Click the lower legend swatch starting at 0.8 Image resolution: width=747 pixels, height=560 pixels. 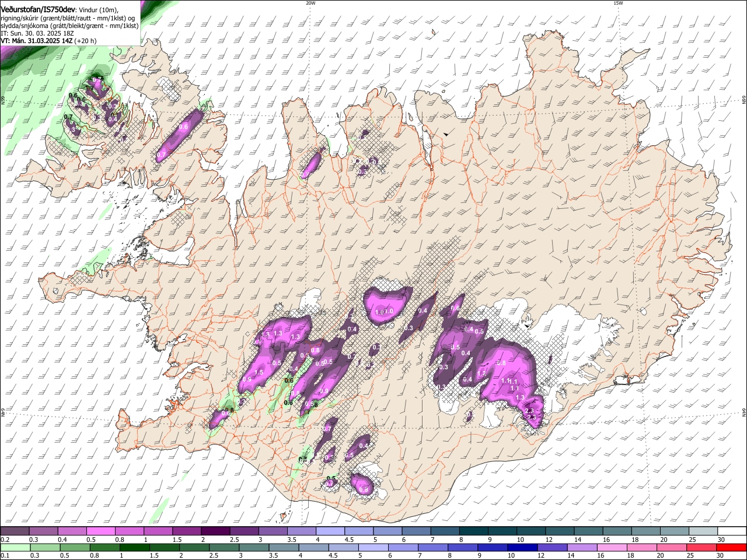click(x=104, y=547)
